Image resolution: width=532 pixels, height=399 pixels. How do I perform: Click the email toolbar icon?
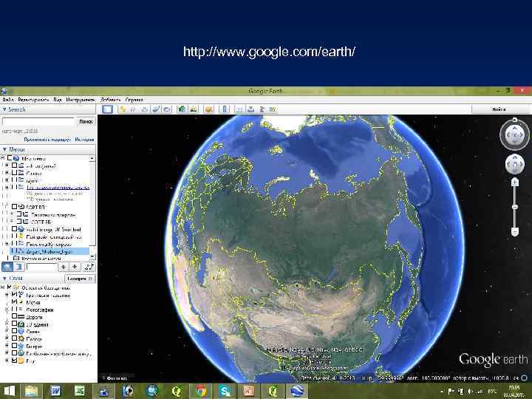[239, 109]
